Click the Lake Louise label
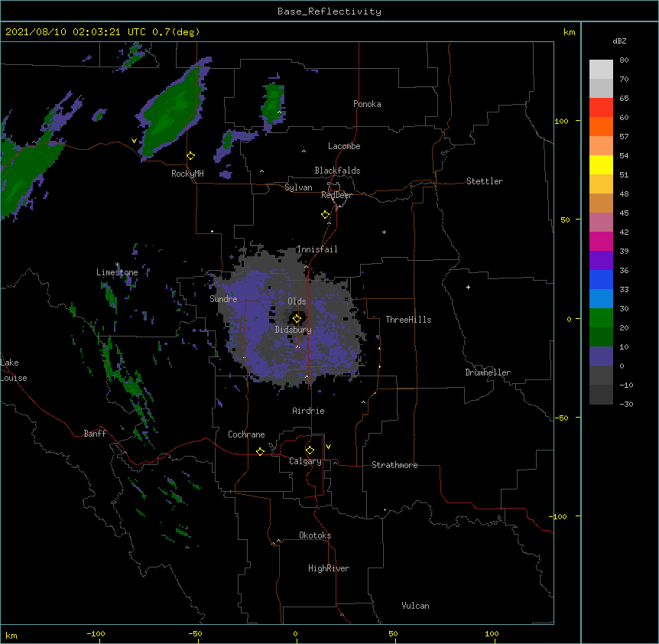 (x=14, y=370)
